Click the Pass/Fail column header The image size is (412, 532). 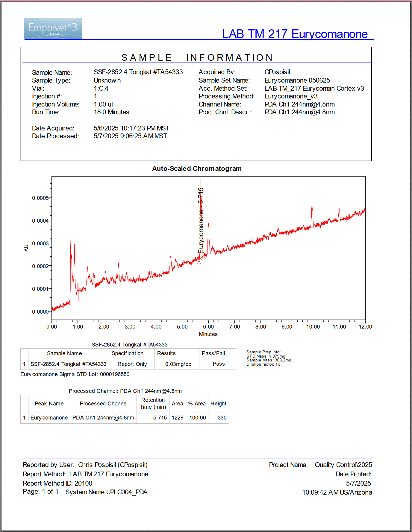coord(213,353)
